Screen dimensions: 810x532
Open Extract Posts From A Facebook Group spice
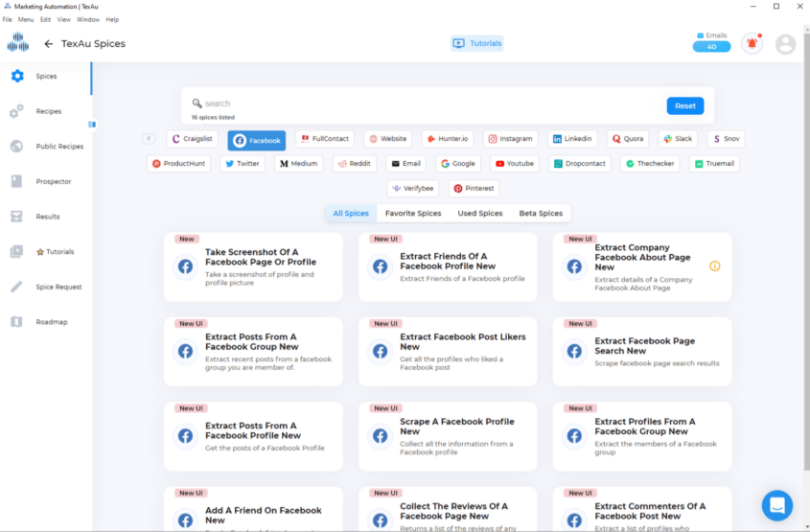[x=253, y=352]
